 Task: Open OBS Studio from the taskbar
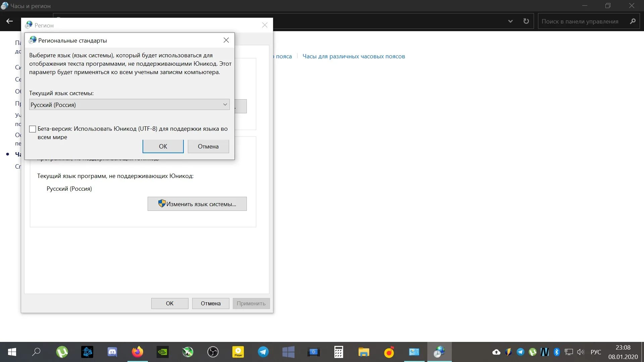[213, 352]
